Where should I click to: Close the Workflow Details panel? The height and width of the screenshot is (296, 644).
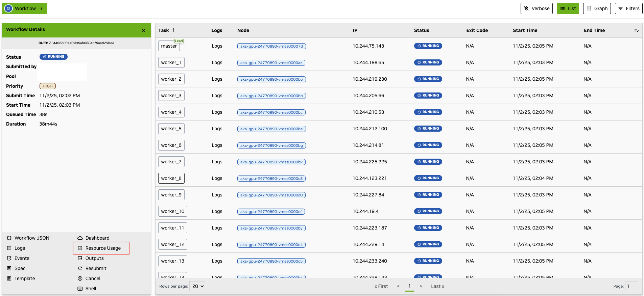(143, 30)
